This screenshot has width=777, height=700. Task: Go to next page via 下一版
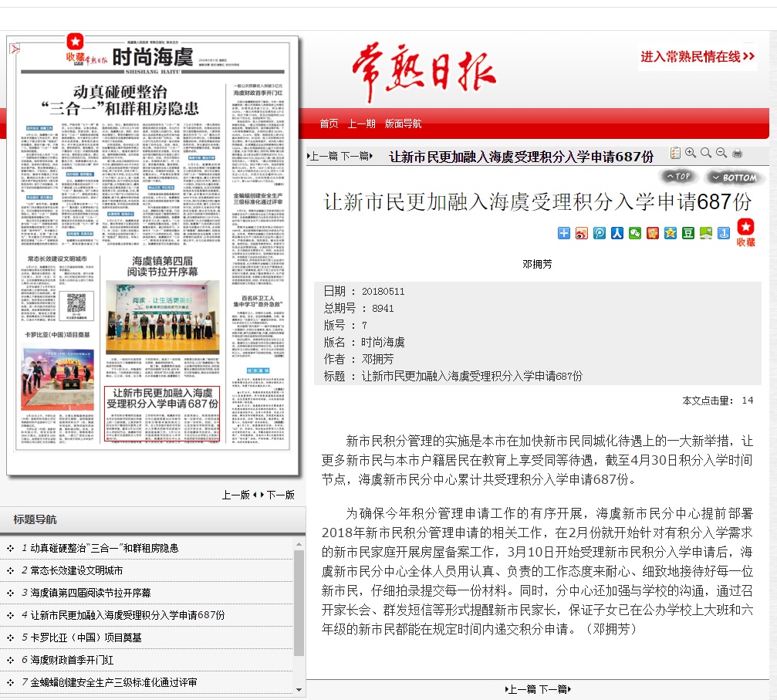(280, 495)
